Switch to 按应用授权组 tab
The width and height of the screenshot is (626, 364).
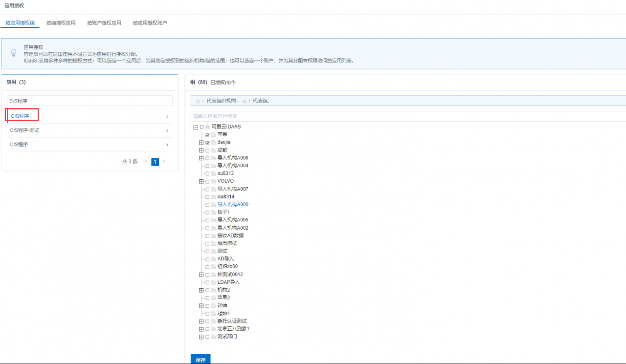click(x=20, y=23)
